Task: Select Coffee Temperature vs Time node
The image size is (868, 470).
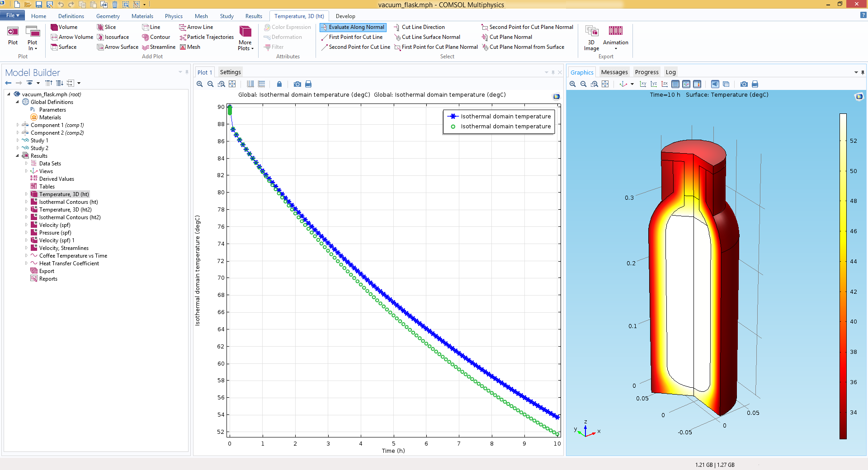Action: [73, 256]
